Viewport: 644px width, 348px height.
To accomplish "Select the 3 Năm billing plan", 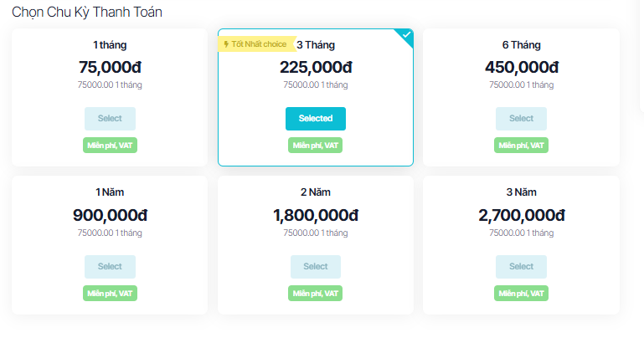I will tap(521, 267).
